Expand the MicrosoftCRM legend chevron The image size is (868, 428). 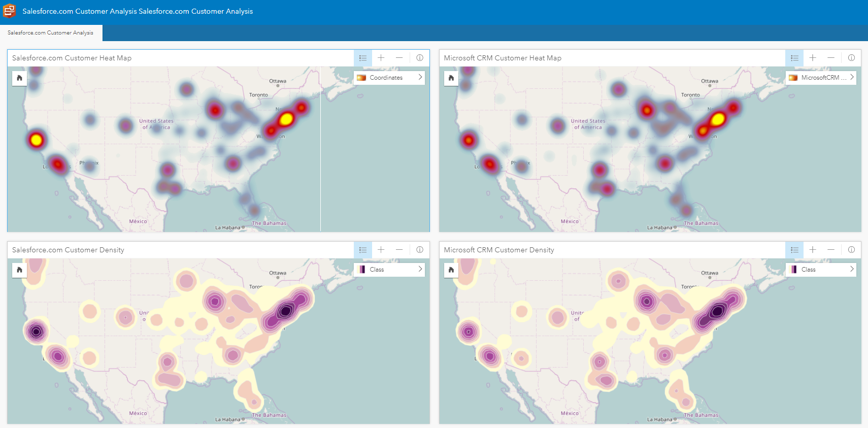coord(852,77)
